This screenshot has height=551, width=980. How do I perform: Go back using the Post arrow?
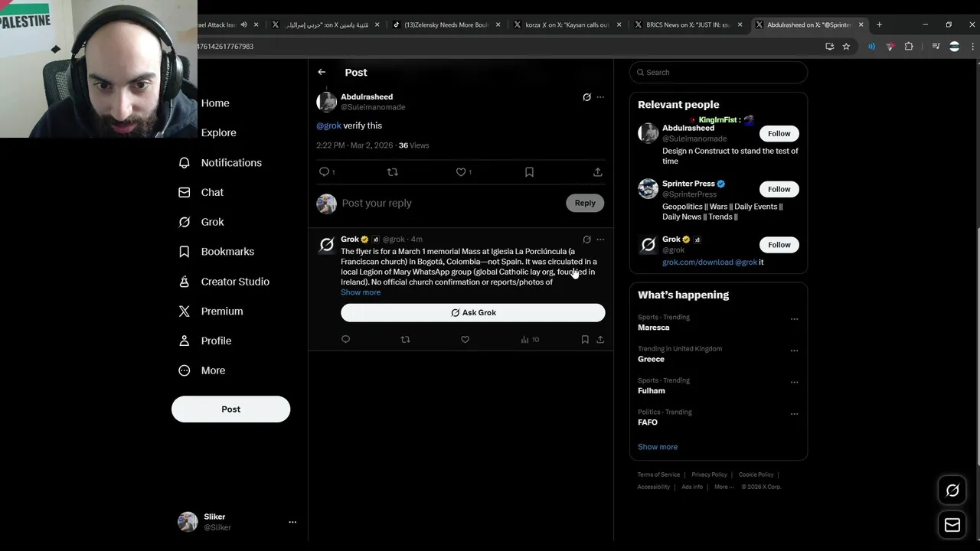point(322,72)
